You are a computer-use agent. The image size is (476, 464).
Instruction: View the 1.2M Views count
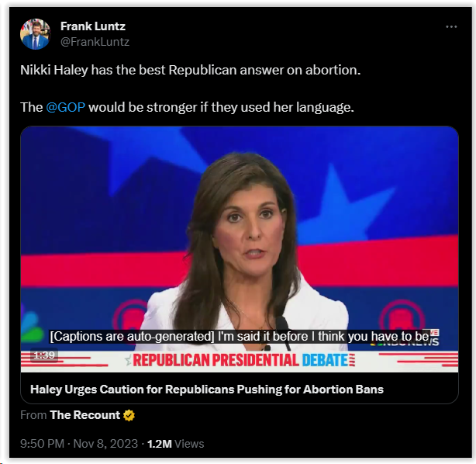pyautogui.click(x=175, y=444)
